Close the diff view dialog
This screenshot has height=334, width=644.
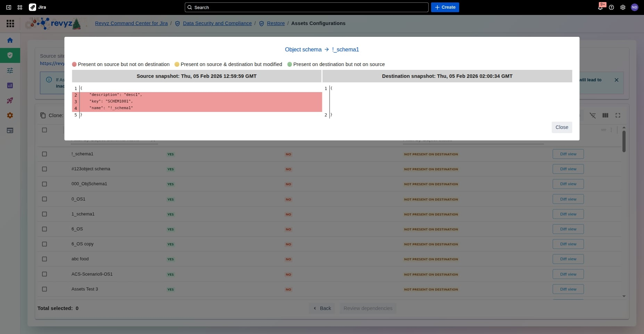coord(561,127)
